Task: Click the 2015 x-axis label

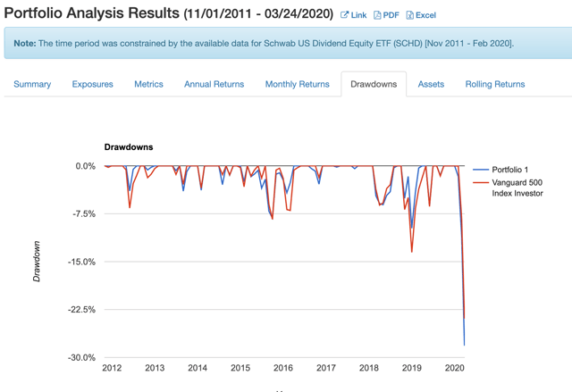Action: [x=240, y=368]
